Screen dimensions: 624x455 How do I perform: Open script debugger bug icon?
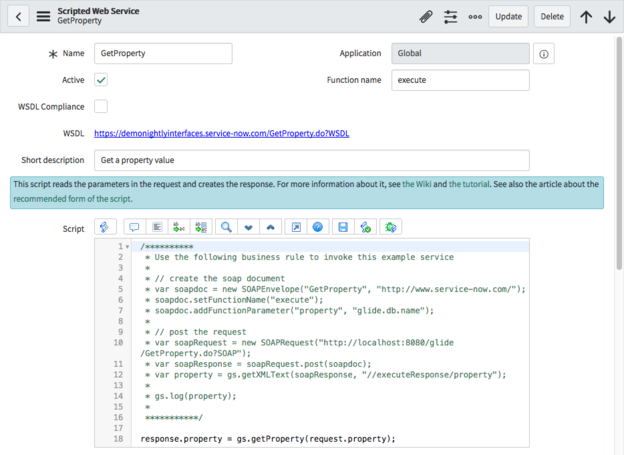390,227
